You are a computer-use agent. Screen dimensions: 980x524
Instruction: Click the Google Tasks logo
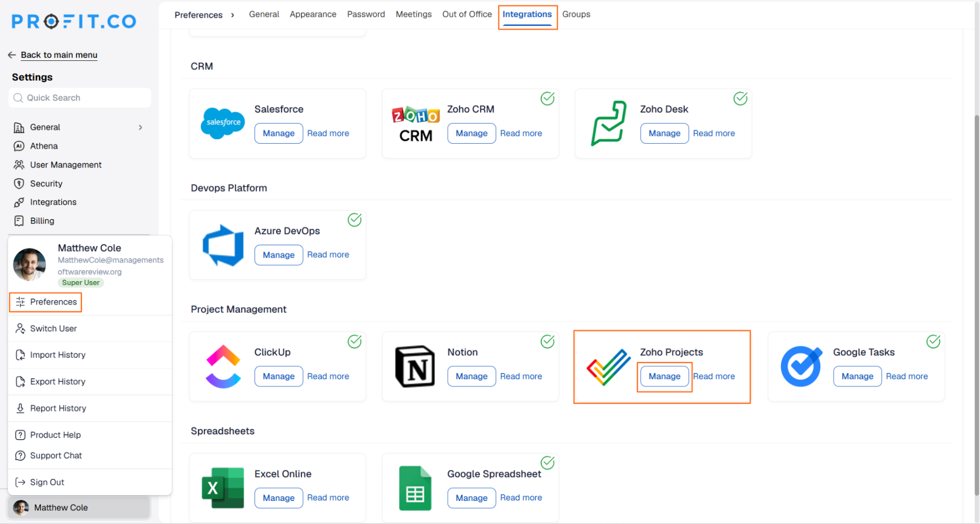coord(801,367)
